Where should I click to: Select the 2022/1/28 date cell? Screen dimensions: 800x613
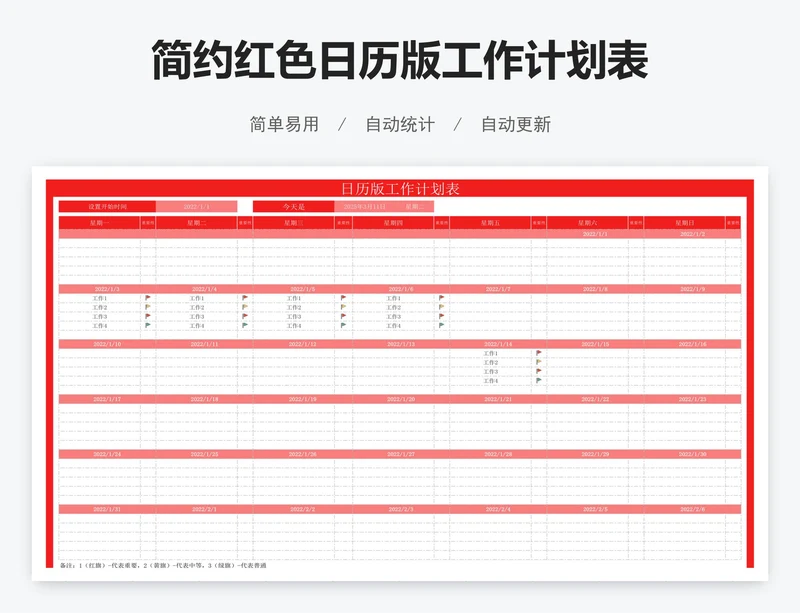click(498, 454)
